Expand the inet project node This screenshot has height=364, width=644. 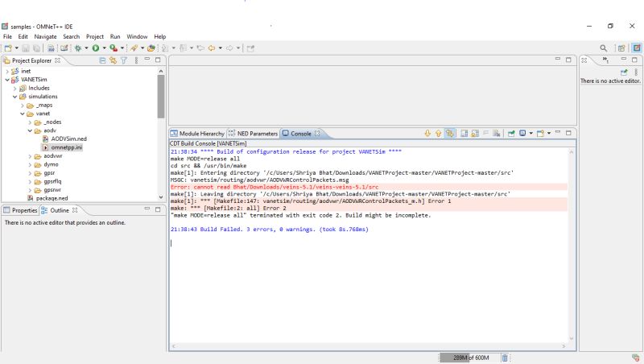point(7,71)
